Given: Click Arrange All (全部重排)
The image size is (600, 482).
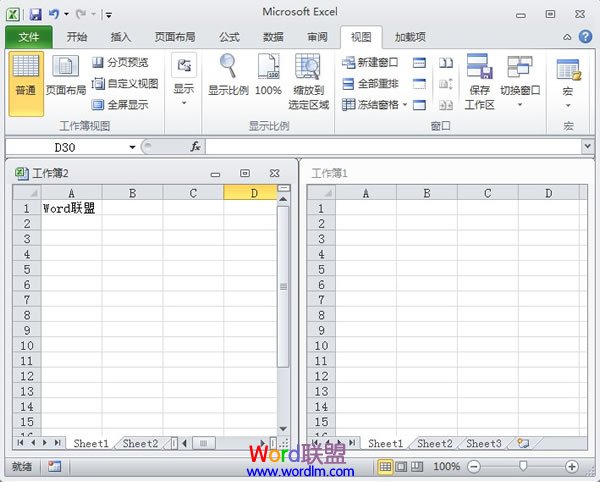Looking at the screenshot, I should click(370, 83).
